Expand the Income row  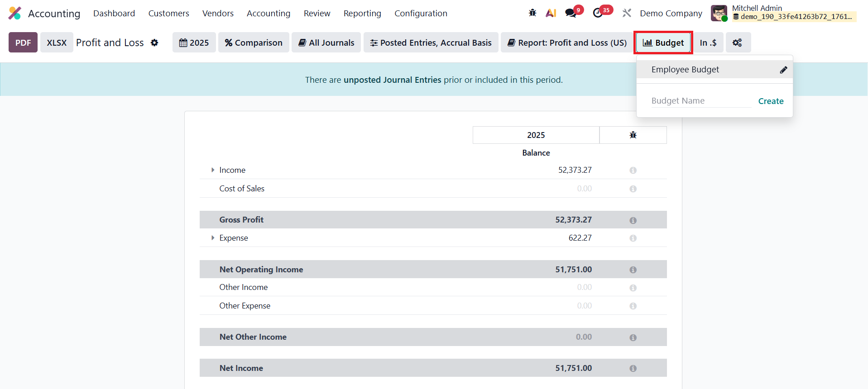[x=213, y=170]
